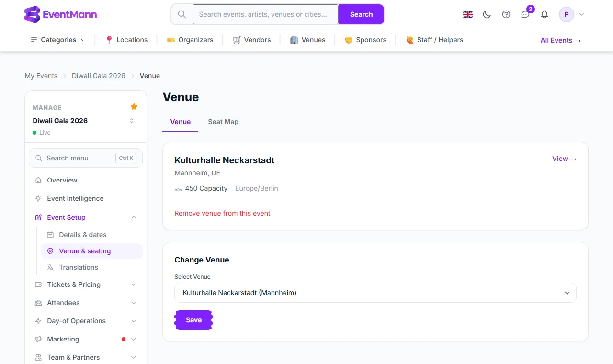This screenshot has width=613, height=364.
Task: Expand the Marketing chevron
Action: pyautogui.click(x=134, y=339)
